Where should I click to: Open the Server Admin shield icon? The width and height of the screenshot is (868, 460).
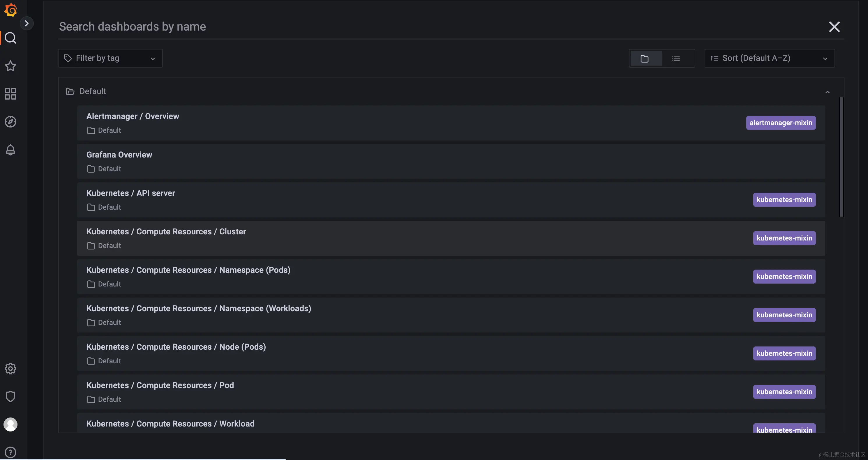pyautogui.click(x=10, y=397)
